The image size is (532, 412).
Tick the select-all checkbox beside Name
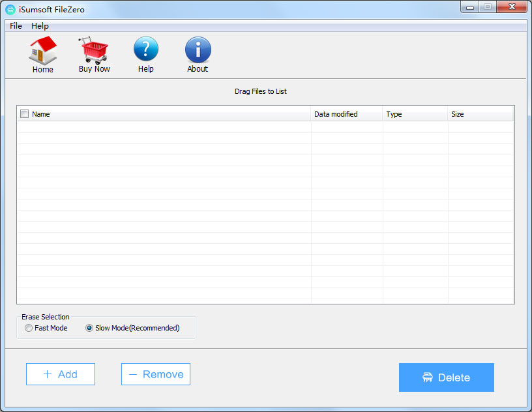[25, 114]
